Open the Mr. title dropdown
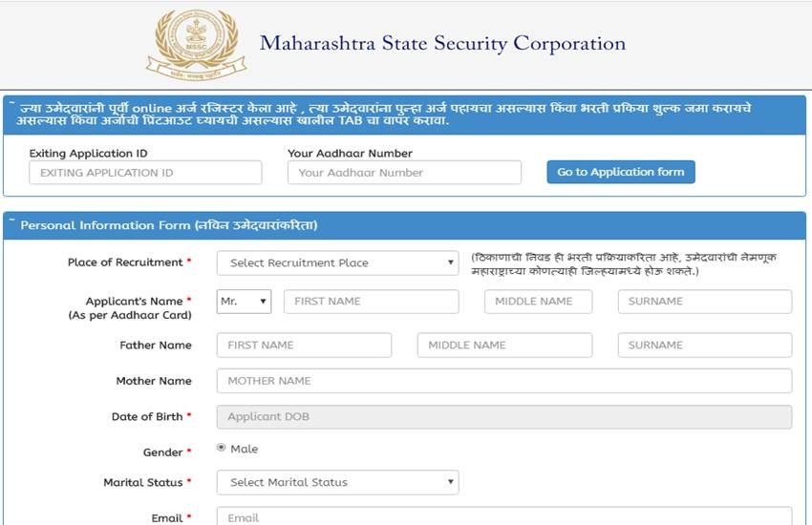The height and width of the screenshot is (525, 812). (x=245, y=302)
